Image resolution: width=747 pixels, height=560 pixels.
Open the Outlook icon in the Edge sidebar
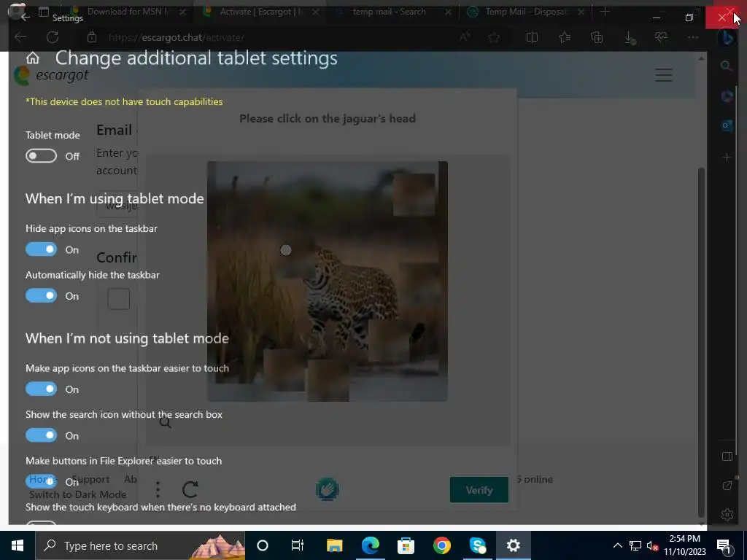(x=727, y=125)
